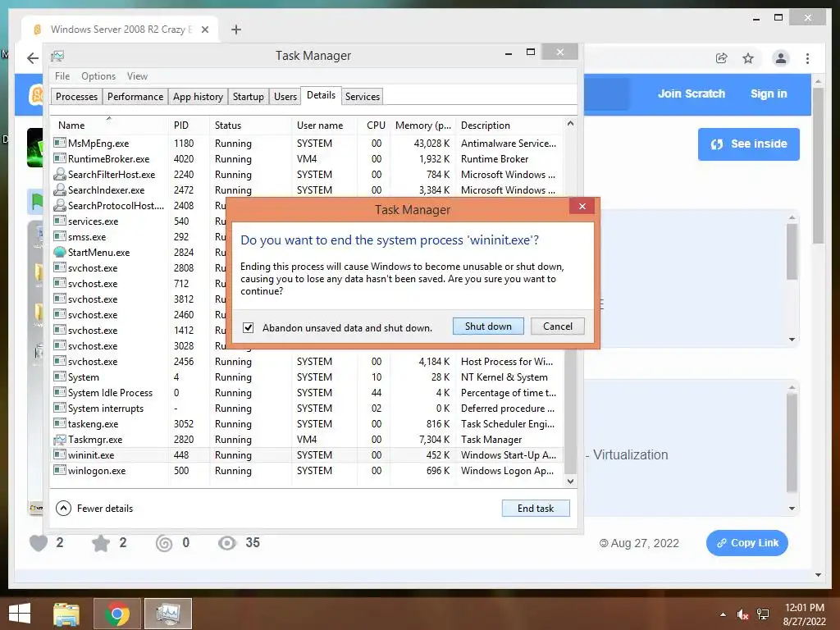Open File Explorer from the taskbar
Image resolution: width=840 pixels, height=630 pixels.
point(66,614)
